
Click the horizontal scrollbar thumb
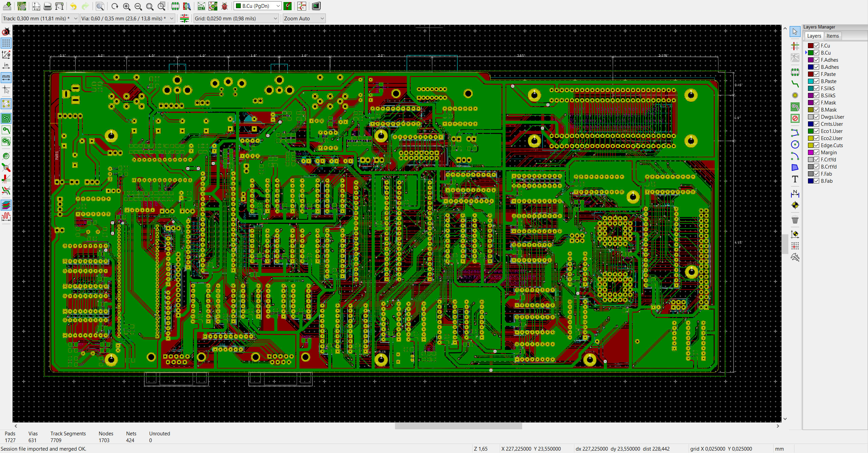tap(458, 426)
